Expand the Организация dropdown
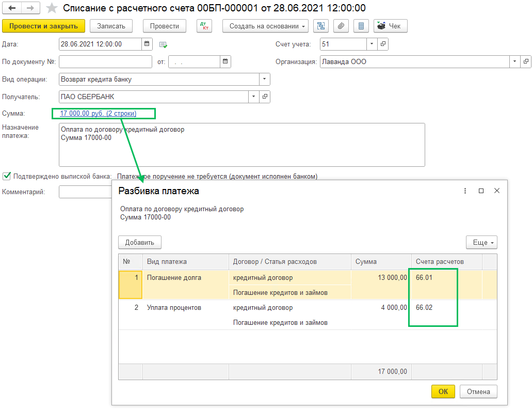 click(515, 61)
